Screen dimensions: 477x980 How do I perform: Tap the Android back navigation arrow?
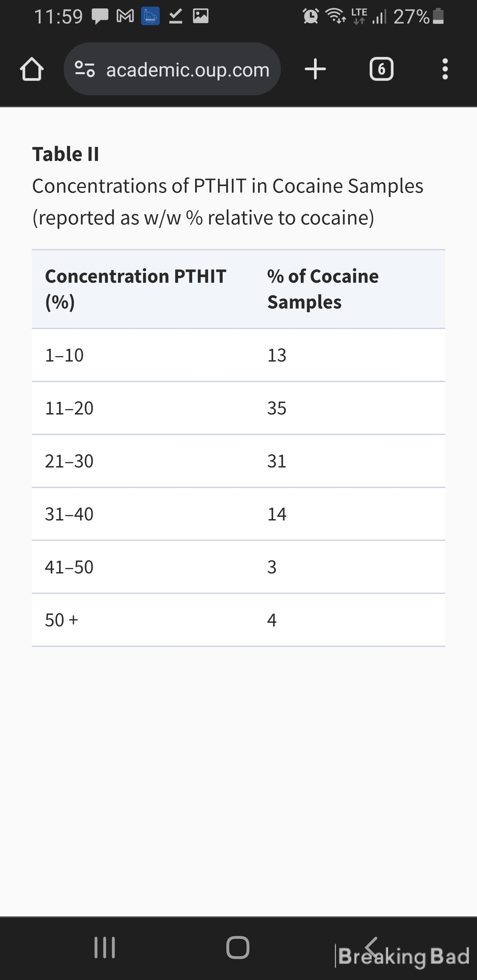(x=371, y=947)
